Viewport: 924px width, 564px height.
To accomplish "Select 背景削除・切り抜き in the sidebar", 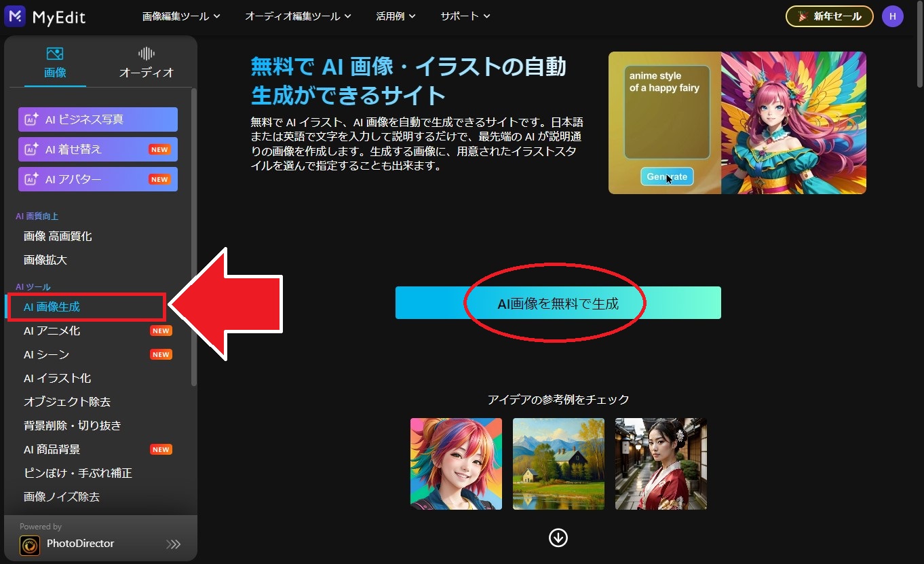I will click(x=73, y=426).
